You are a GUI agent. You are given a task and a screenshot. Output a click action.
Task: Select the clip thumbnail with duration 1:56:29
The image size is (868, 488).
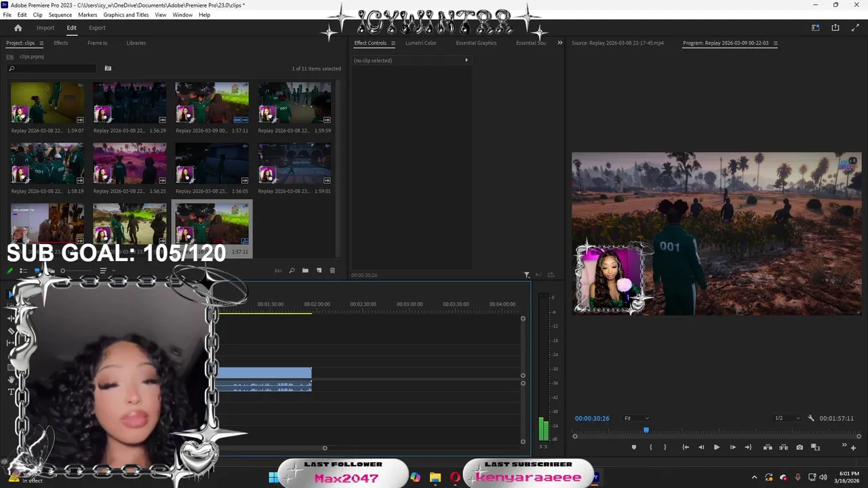click(130, 103)
